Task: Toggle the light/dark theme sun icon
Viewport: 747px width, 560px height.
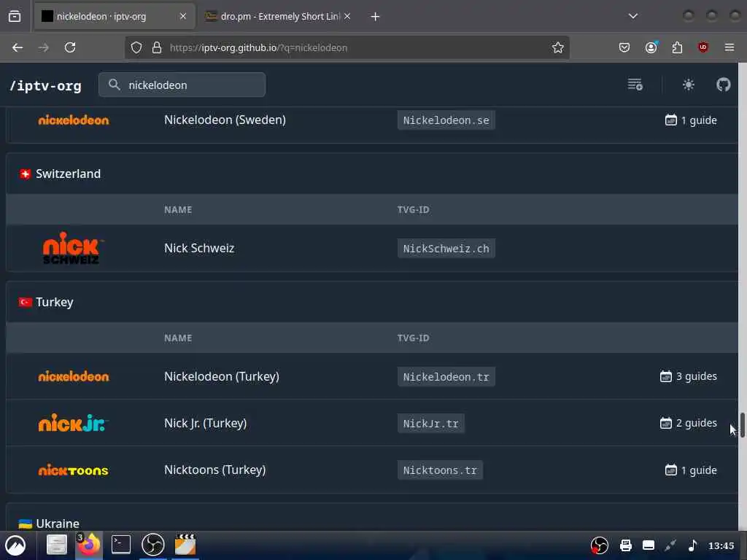Action: click(x=689, y=85)
